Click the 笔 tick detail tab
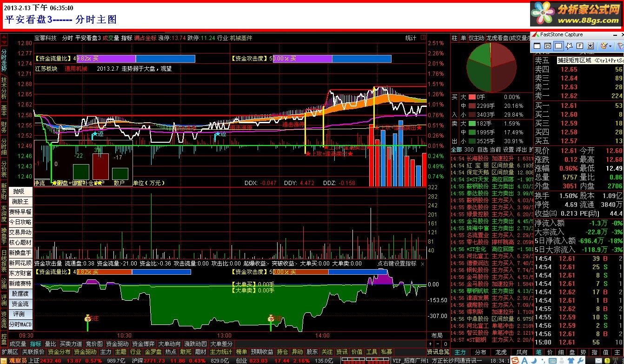The width and height of the screenshot is (624, 364). [538, 352]
